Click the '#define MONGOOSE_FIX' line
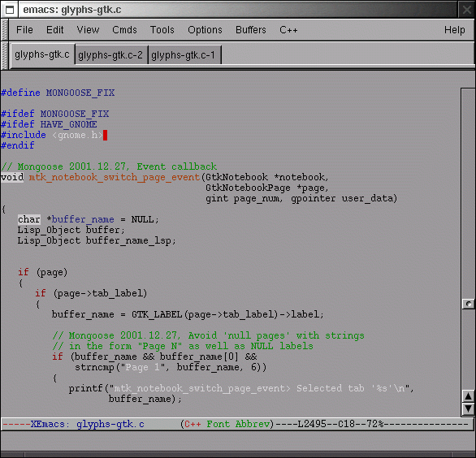The image size is (476, 458). click(58, 93)
